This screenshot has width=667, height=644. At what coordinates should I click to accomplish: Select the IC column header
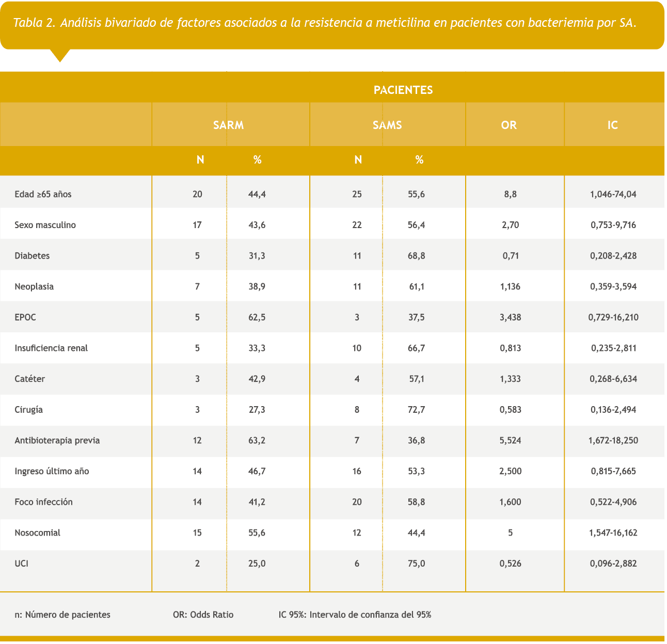click(612, 125)
